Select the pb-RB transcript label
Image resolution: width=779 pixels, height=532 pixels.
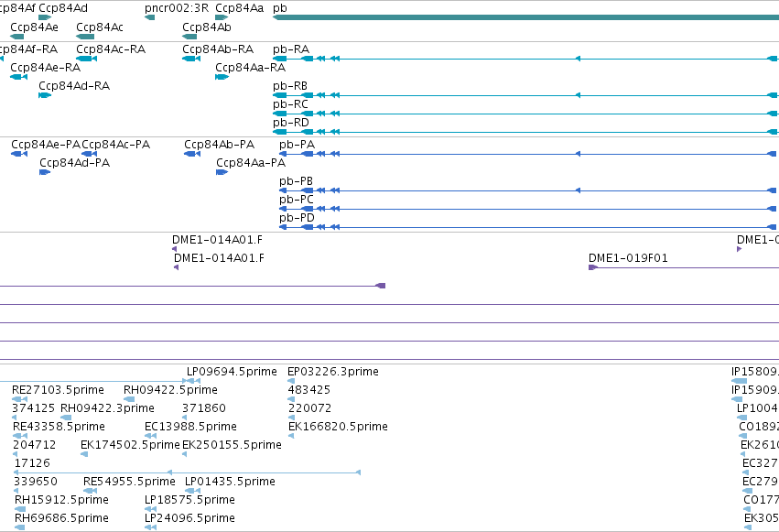pyautogui.click(x=290, y=86)
